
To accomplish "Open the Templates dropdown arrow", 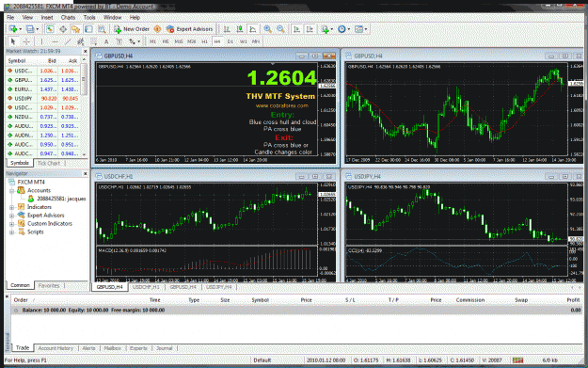I will (366, 29).
